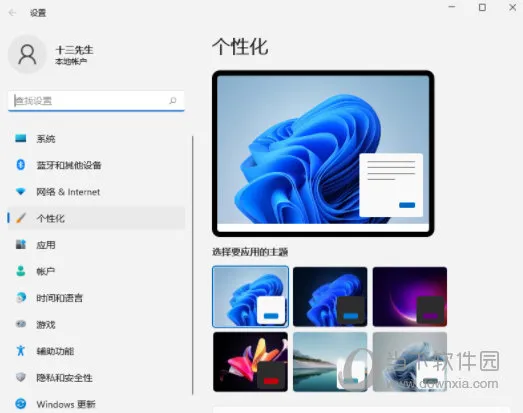Apply the colorful flower dark theme
This screenshot has height=413, width=523.
(250, 362)
